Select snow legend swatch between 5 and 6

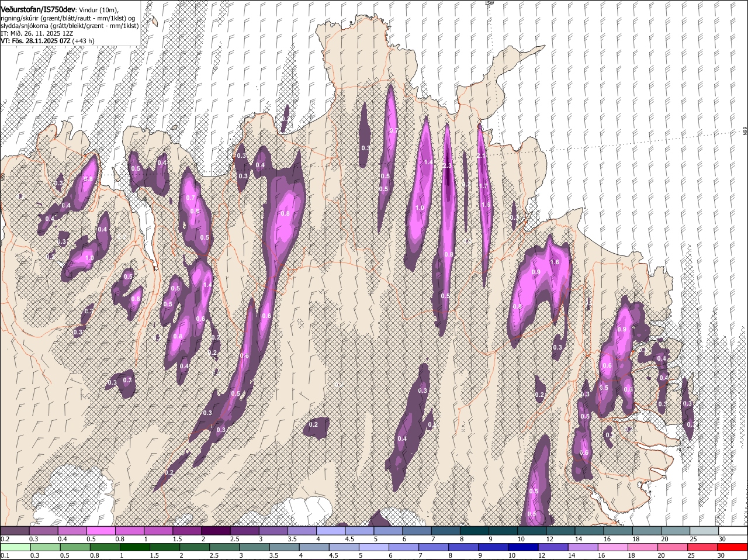pyautogui.click(x=388, y=531)
